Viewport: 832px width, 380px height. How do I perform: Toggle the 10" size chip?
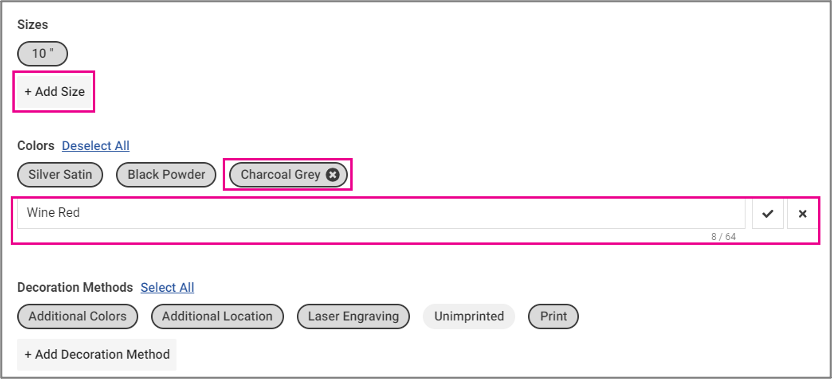point(42,54)
